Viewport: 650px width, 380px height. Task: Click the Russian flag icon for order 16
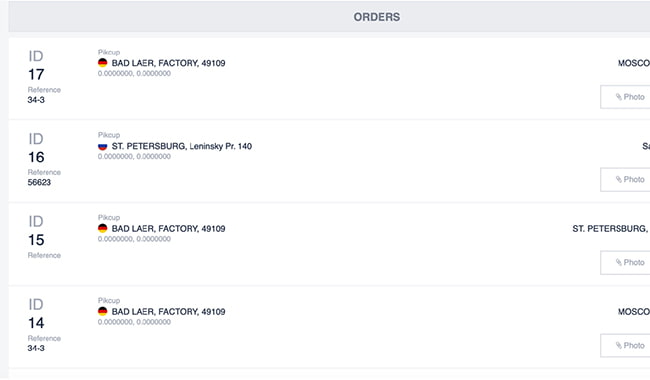(x=102, y=146)
